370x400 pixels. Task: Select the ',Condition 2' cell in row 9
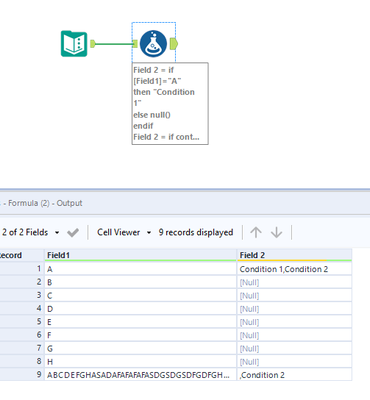pyautogui.click(x=294, y=375)
